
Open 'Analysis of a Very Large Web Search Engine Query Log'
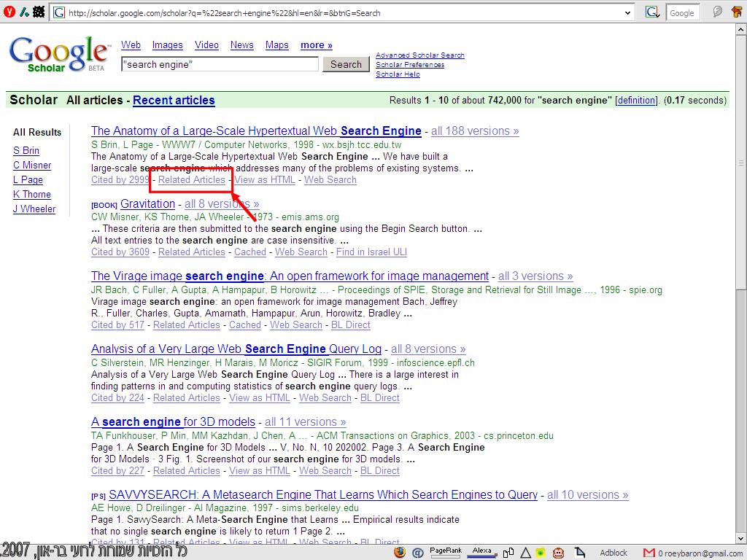236,349
